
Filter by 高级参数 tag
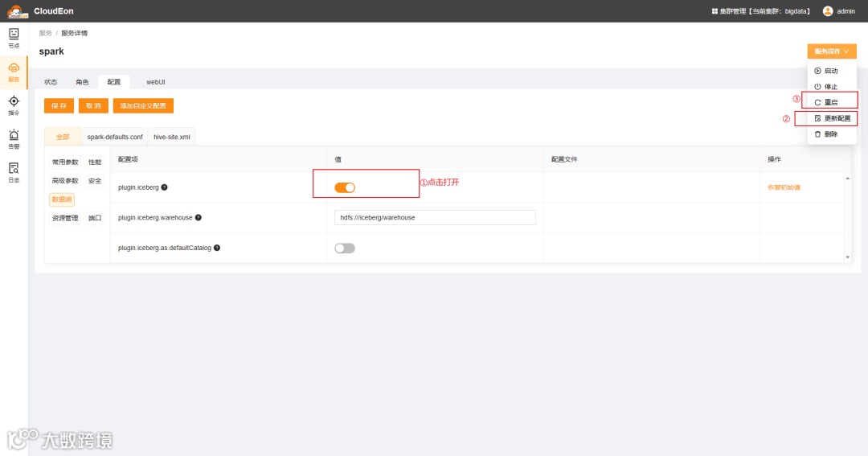(65, 181)
